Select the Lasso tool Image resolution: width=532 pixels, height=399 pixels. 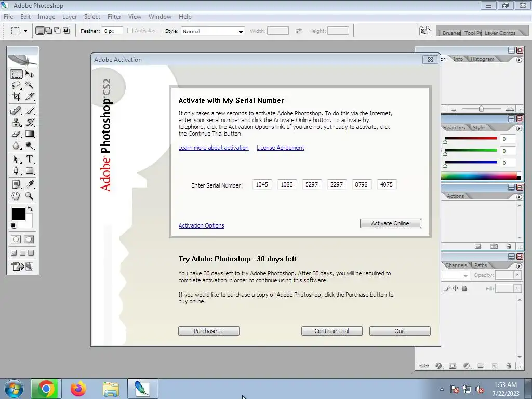pyautogui.click(x=16, y=85)
